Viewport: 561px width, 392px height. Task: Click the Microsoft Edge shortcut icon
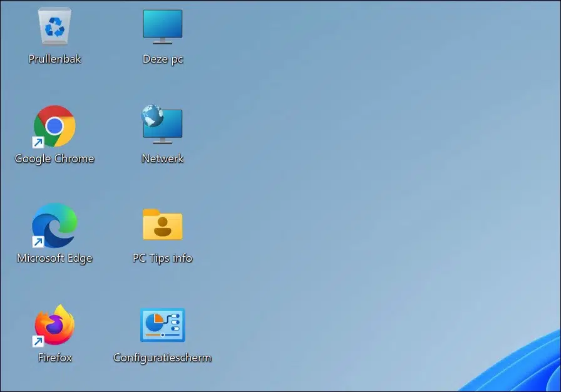pos(54,225)
